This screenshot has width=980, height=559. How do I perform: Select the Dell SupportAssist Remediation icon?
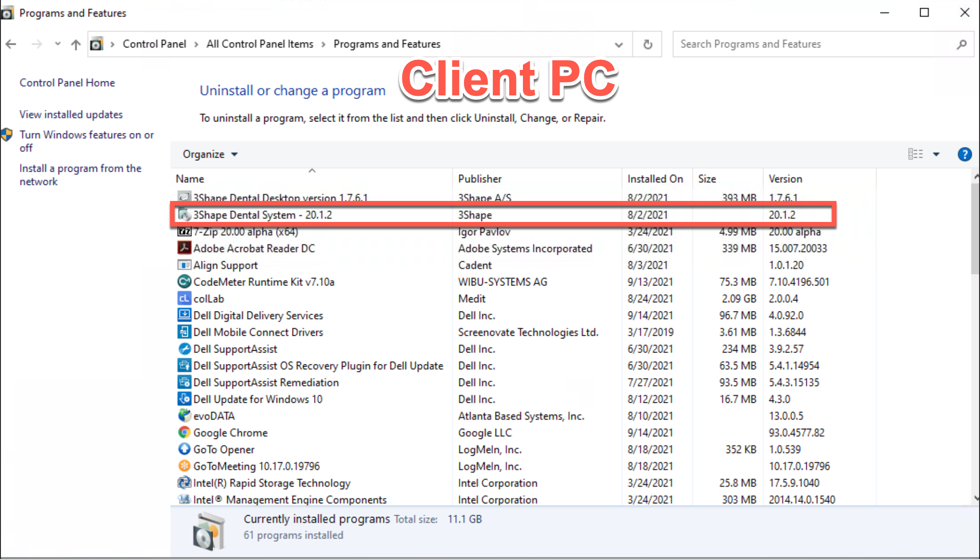click(184, 382)
